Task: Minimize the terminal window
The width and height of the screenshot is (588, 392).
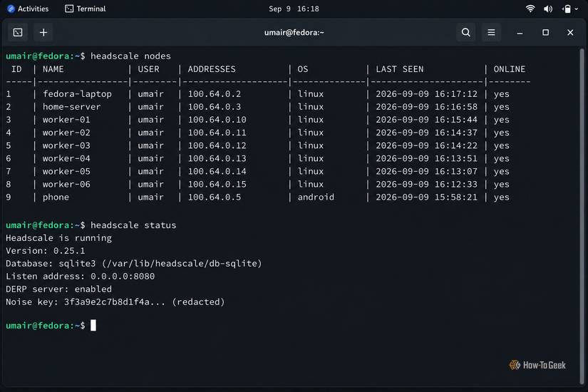Action: (x=520, y=33)
